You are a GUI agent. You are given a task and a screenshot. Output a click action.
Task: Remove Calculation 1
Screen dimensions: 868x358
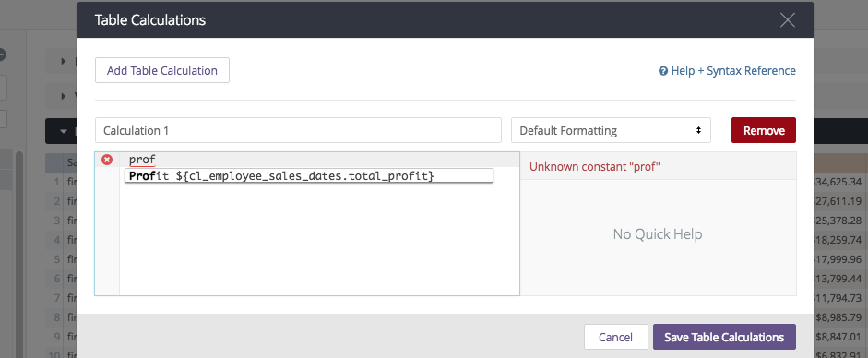(x=764, y=131)
